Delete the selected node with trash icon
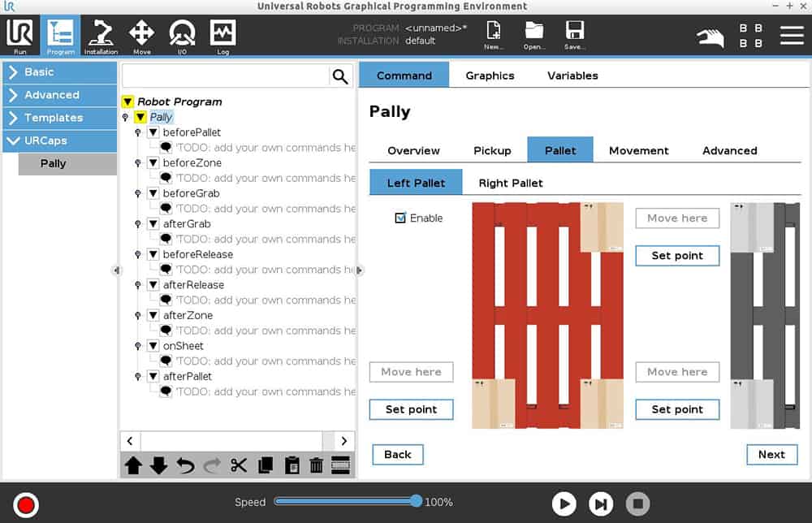The image size is (812, 523). (x=316, y=465)
